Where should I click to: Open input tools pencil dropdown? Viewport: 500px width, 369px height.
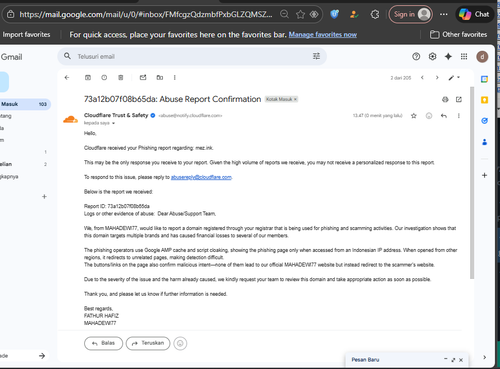click(454, 78)
